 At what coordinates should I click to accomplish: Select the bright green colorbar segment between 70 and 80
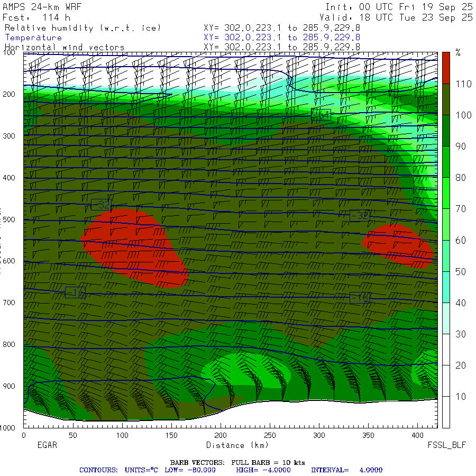coord(446,193)
